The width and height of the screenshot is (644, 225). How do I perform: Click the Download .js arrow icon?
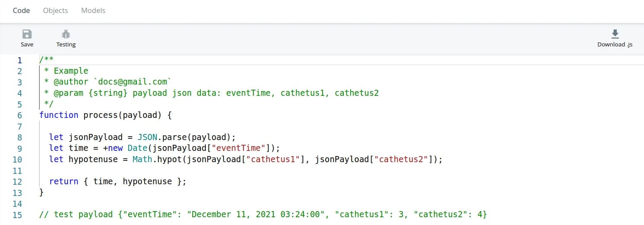click(x=615, y=34)
